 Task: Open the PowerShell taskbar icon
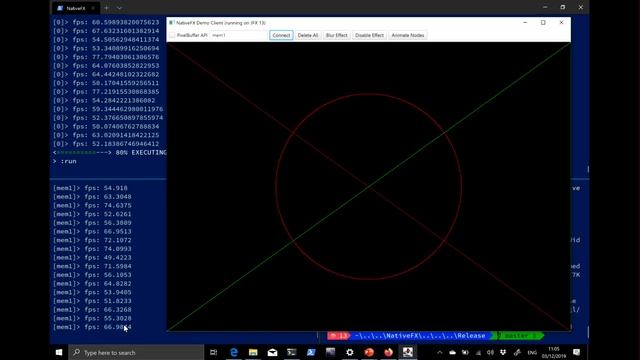point(311,352)
